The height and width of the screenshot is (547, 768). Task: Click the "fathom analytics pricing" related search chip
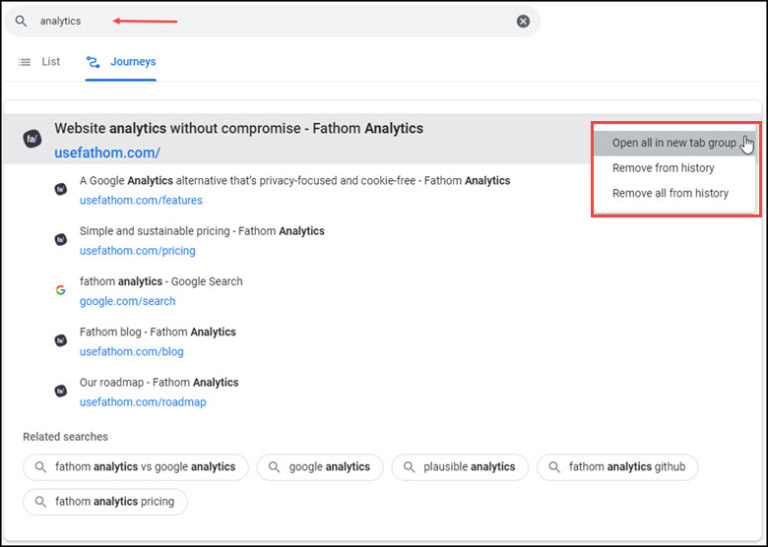pos(105,502)
